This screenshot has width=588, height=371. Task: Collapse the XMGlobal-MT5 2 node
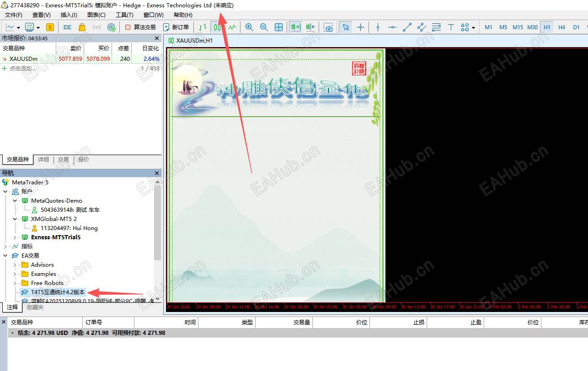[x=15, y=219]
